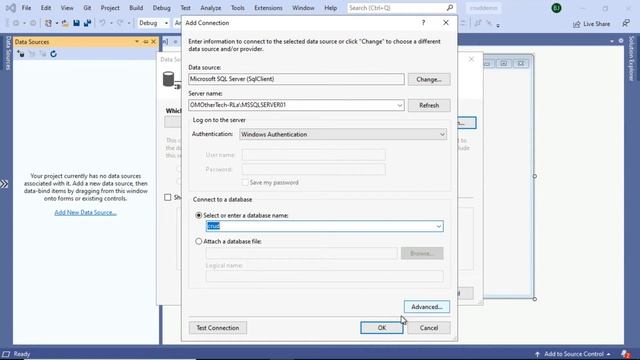640x360 pixels.
Task: Open the Window menu
Action: coord(303,8)
